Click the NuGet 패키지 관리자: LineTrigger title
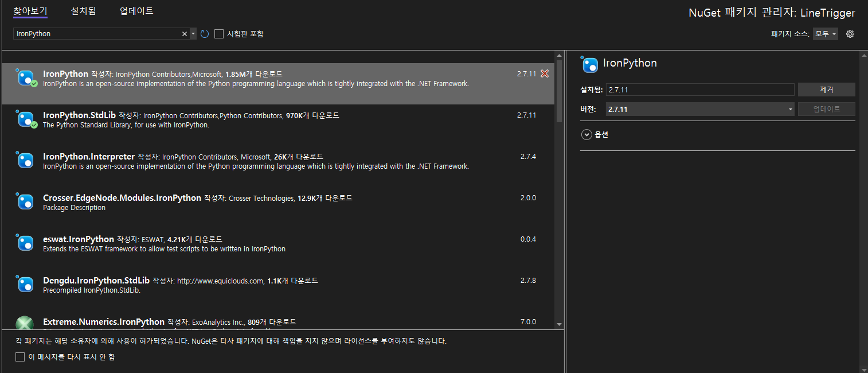The height and width of the screenshot is (373, 868). 772,13
